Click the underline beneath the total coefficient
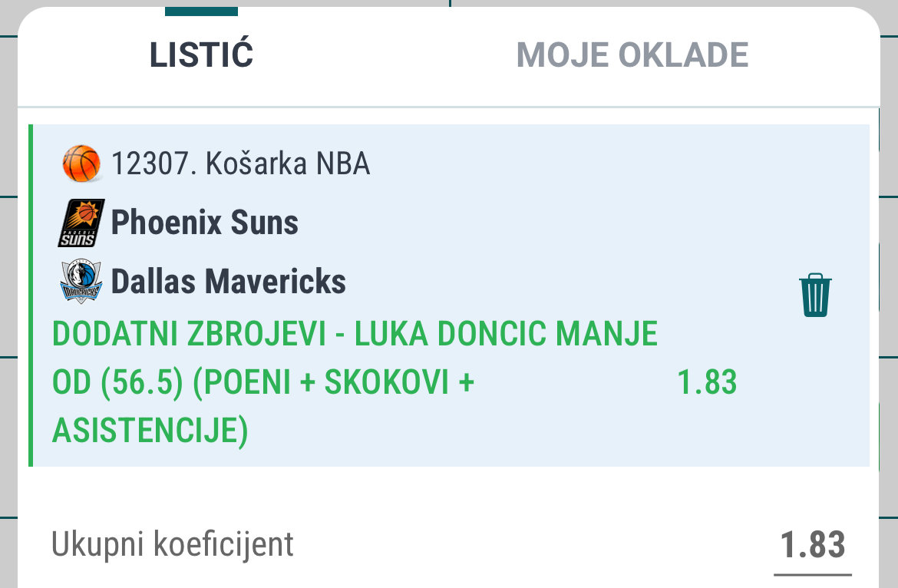 click(813, 574)
